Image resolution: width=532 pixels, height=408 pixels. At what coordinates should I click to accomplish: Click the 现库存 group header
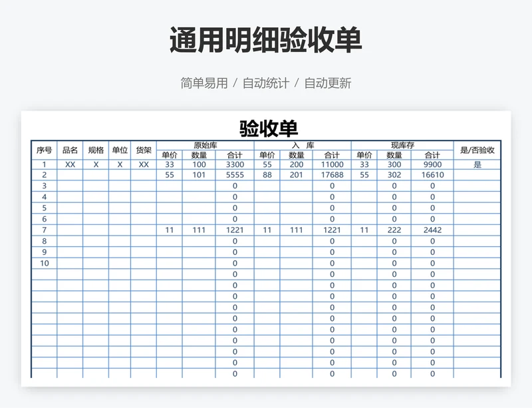tap(402, 145)
